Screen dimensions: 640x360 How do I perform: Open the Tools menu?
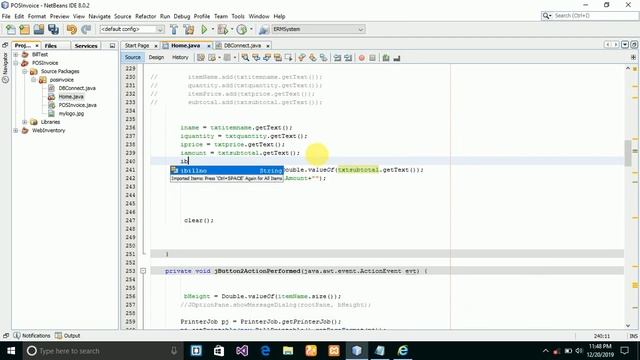pos(238,16)
